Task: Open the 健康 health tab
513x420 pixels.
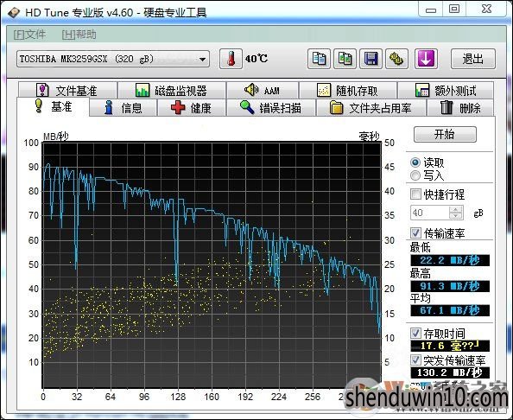Action: 192,108
